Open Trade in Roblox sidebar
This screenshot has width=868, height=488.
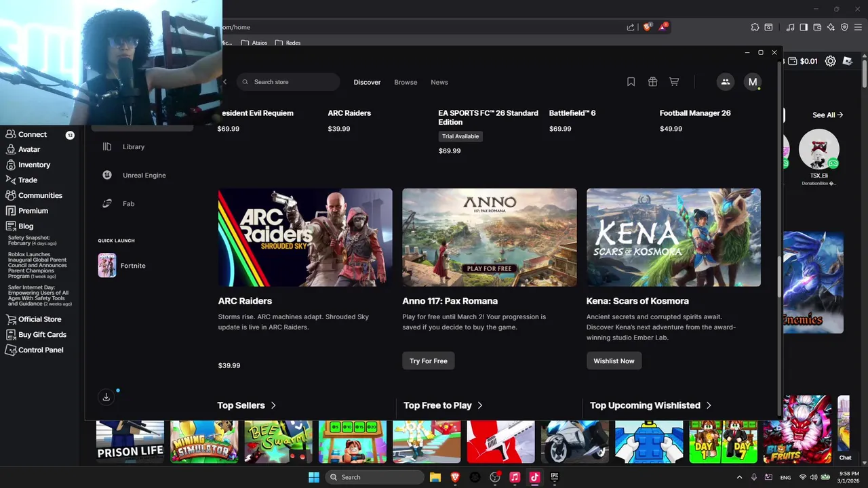(x=27, y=180)
